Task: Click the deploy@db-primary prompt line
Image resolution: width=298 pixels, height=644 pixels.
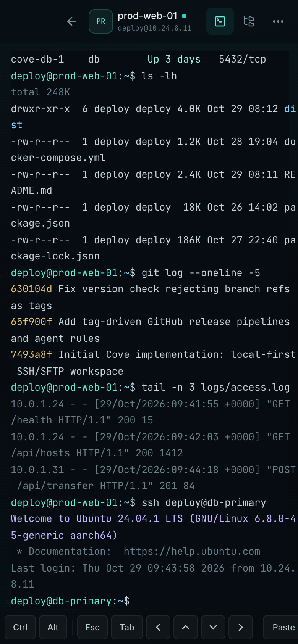Action: pyautogui.click(x=70, y=601)
